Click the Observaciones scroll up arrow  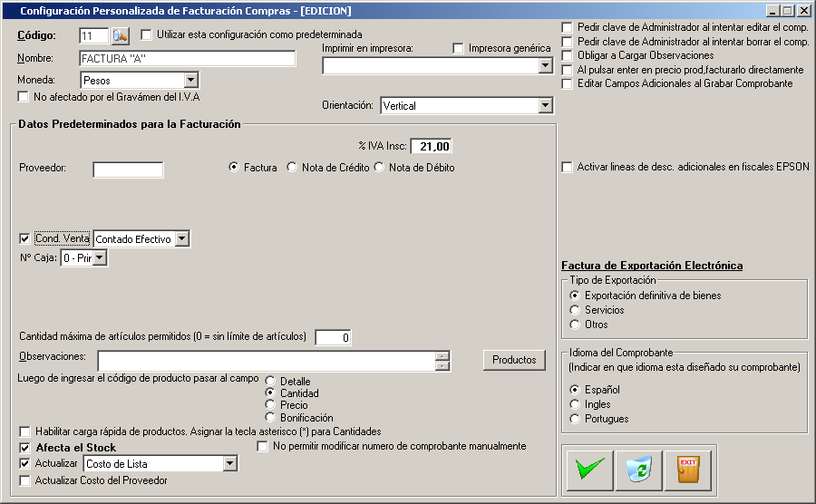pos(442,356)
